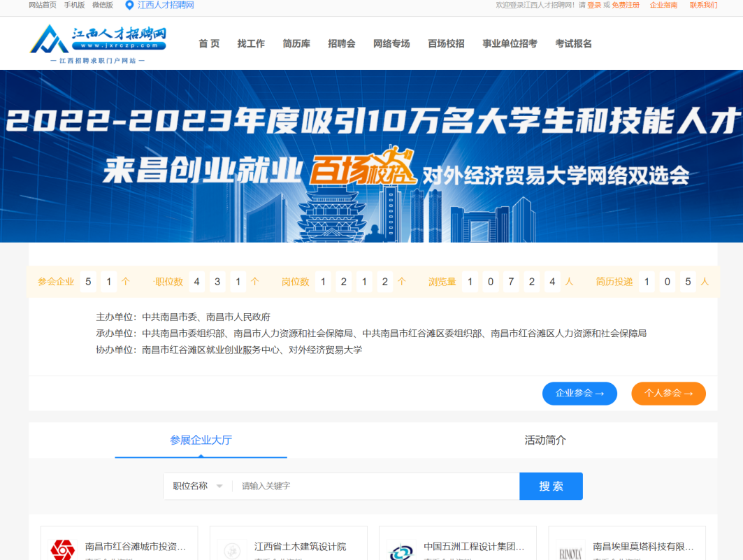
Task: Click the blue 搜索 button
Action: pyautogui.click(x=551, y=486)
